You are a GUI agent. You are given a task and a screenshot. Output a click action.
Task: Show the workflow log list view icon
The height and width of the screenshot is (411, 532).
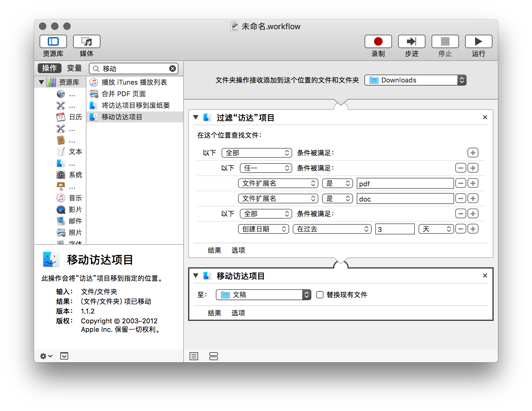point(194,356)
